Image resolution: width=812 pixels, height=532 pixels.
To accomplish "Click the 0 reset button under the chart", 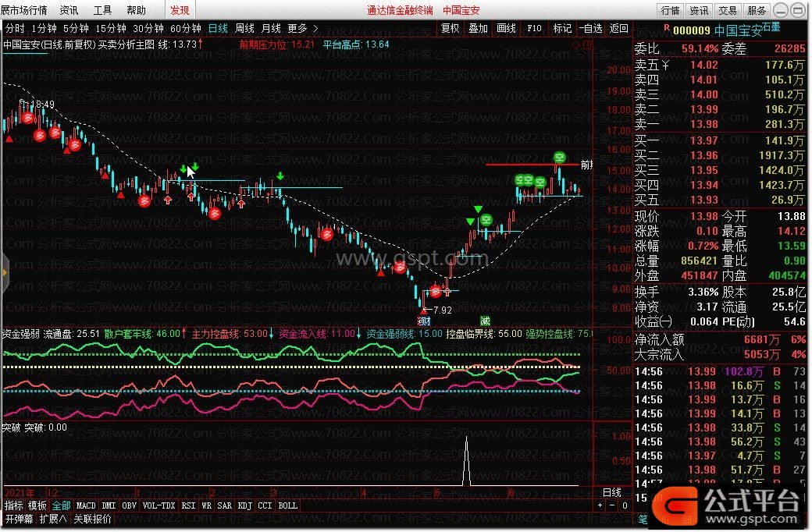I will [x=625, y=505].
